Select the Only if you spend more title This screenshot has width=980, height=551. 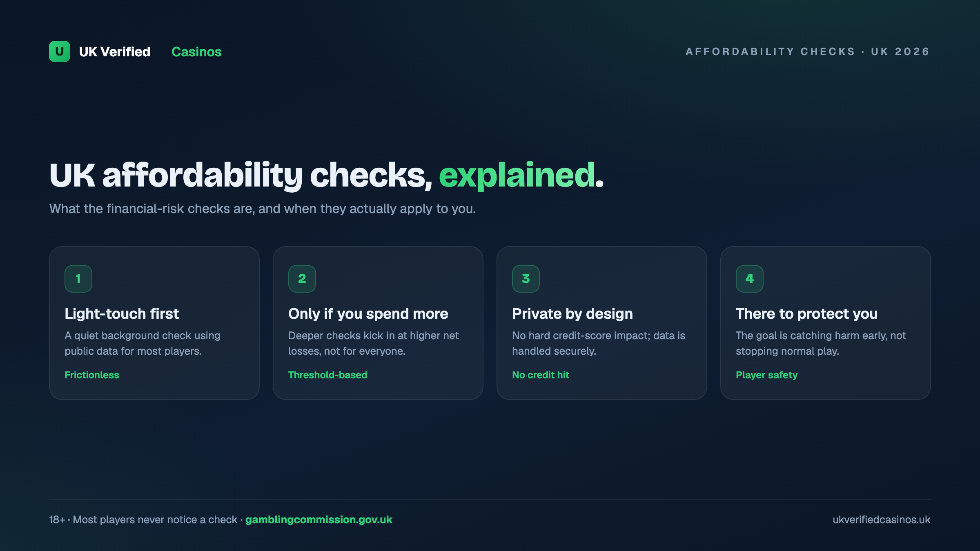coord(368,313)
